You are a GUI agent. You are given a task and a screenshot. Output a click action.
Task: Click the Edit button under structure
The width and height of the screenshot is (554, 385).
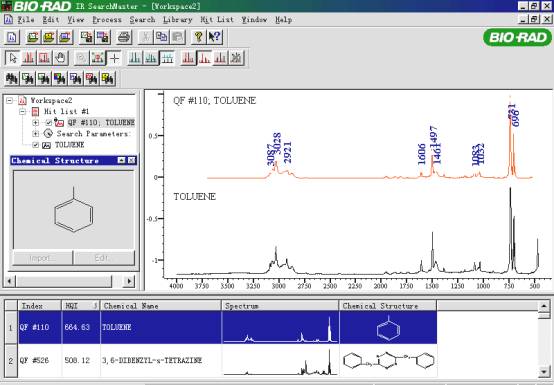pos(104,258)
